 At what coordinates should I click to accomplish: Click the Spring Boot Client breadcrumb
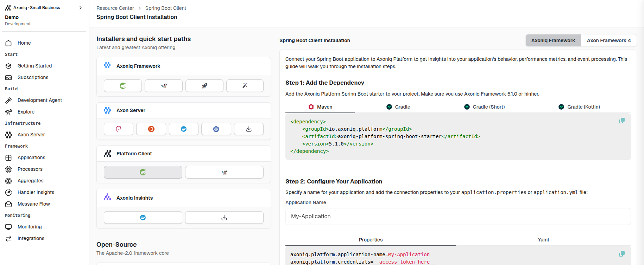pos(166,8)
